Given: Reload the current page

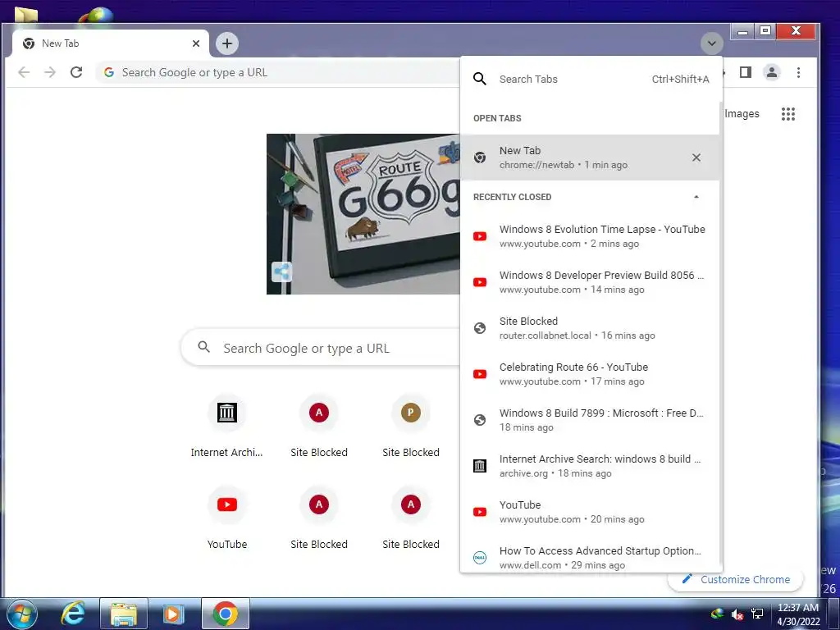Looking at the screenshot, I should tap(76, 72).
